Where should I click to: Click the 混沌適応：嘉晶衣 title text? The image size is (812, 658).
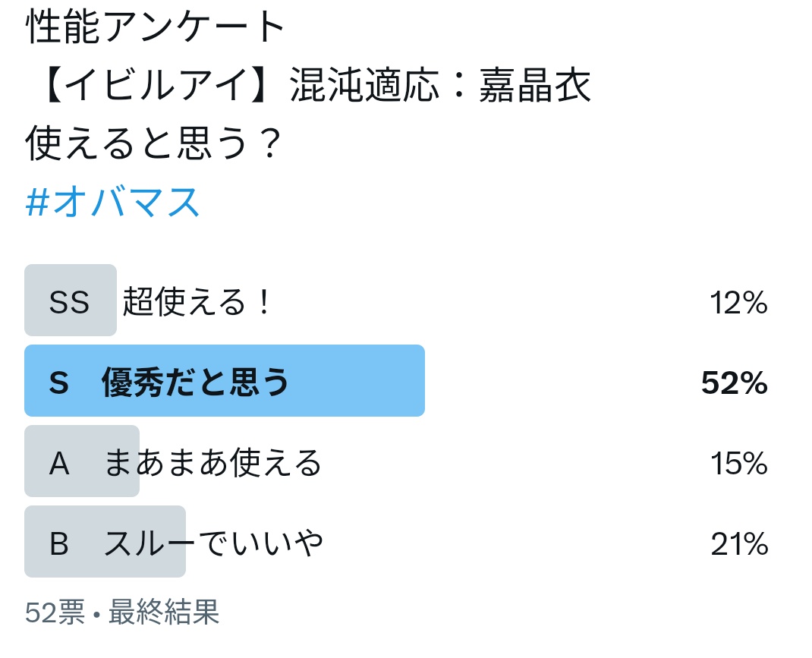click(x=440, y=84)
